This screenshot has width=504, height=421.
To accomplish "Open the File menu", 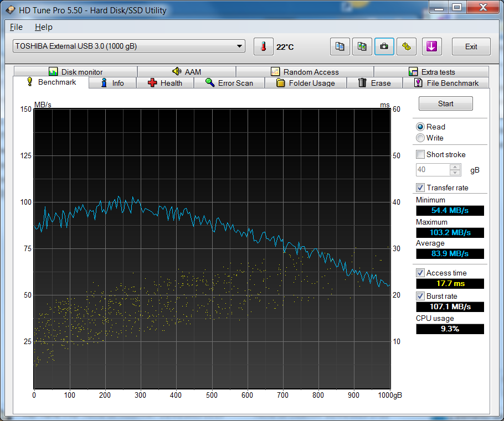I will click(x=16, y=27).
